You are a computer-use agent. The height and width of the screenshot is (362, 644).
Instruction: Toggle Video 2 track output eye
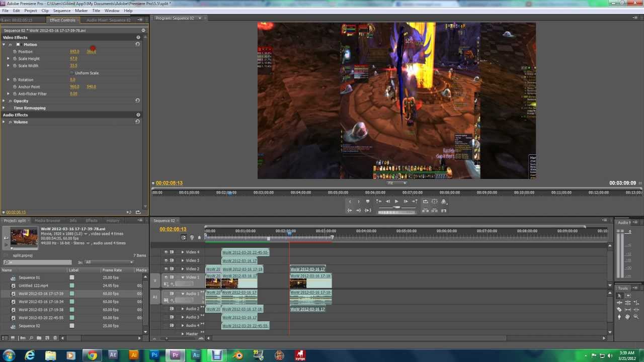coord(166,269)
